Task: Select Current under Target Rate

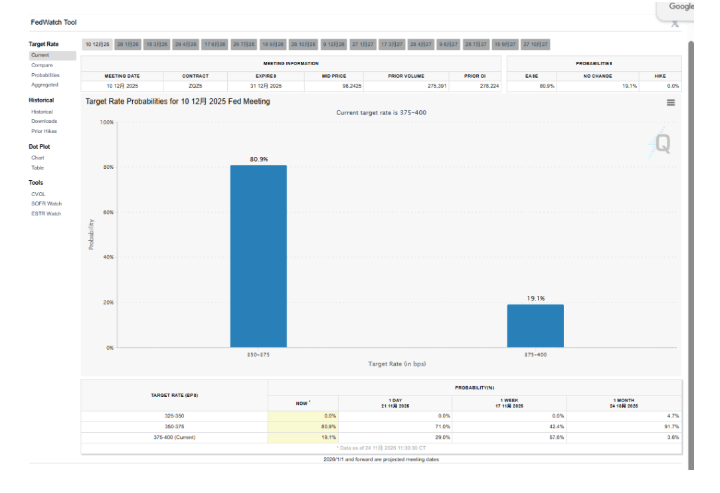Action: coord(41,55)
